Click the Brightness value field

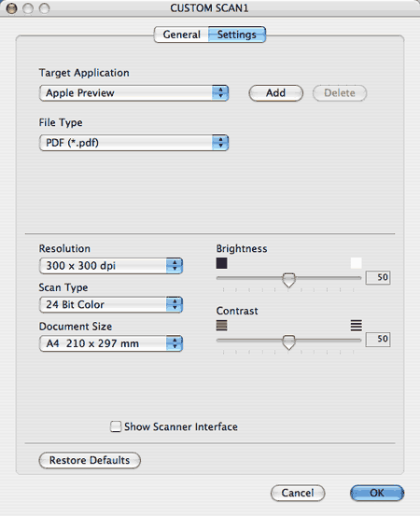pos(378,277)
